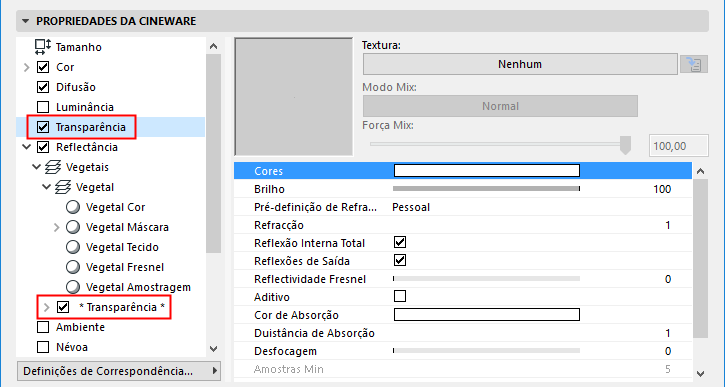Collapse the Reflectância branch

tap(27, 147)
